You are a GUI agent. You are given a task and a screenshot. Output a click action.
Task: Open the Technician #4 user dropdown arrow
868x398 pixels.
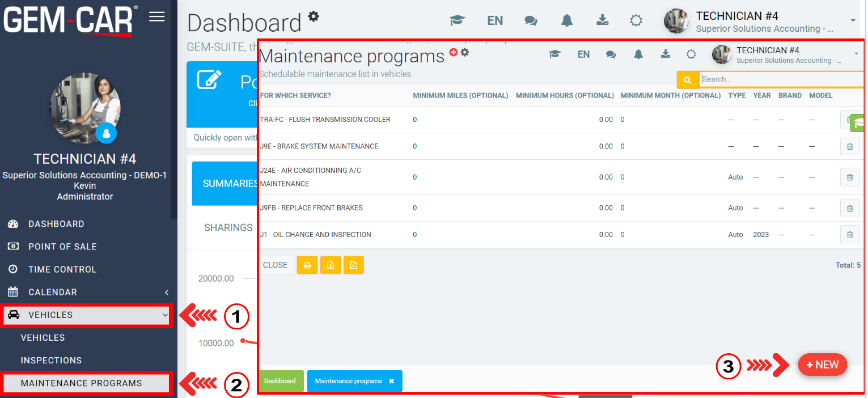[853, 20]
